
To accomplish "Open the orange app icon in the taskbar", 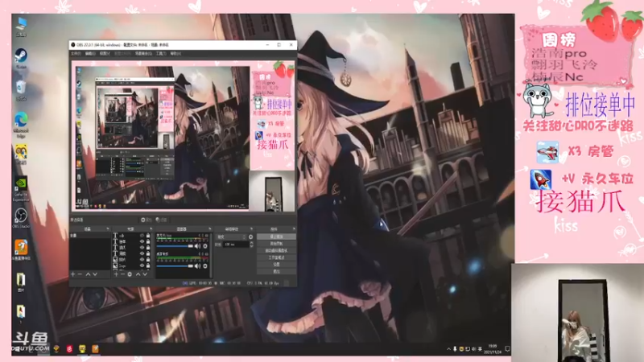I will [x=95, y=349].
